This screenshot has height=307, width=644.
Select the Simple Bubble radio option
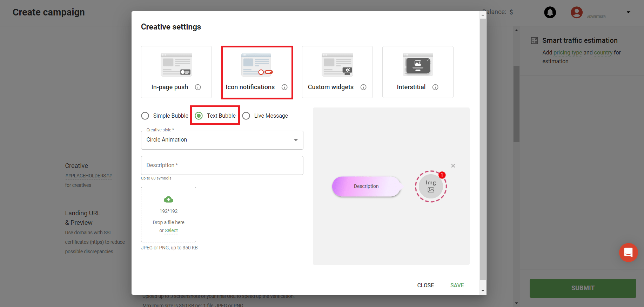click(x=145, y=116)
